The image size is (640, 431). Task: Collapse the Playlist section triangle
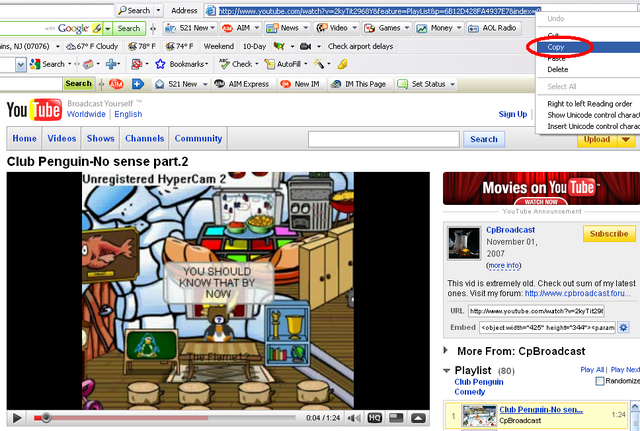[x=447, y=371]
